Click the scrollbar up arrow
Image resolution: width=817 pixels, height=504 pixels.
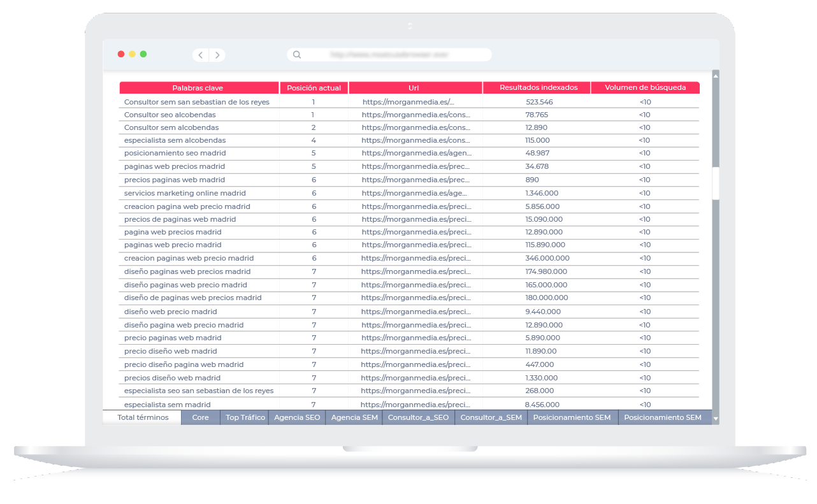(x=716, y=76)
